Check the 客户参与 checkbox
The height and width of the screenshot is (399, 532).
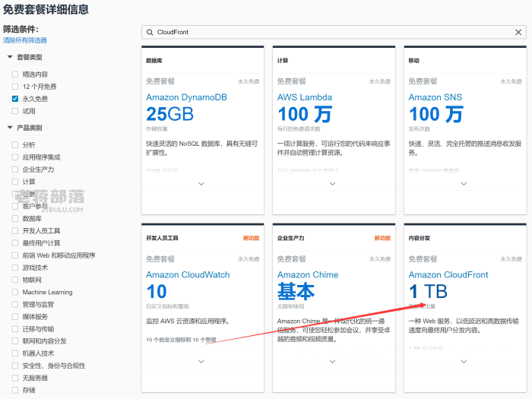tap(15, 206)
